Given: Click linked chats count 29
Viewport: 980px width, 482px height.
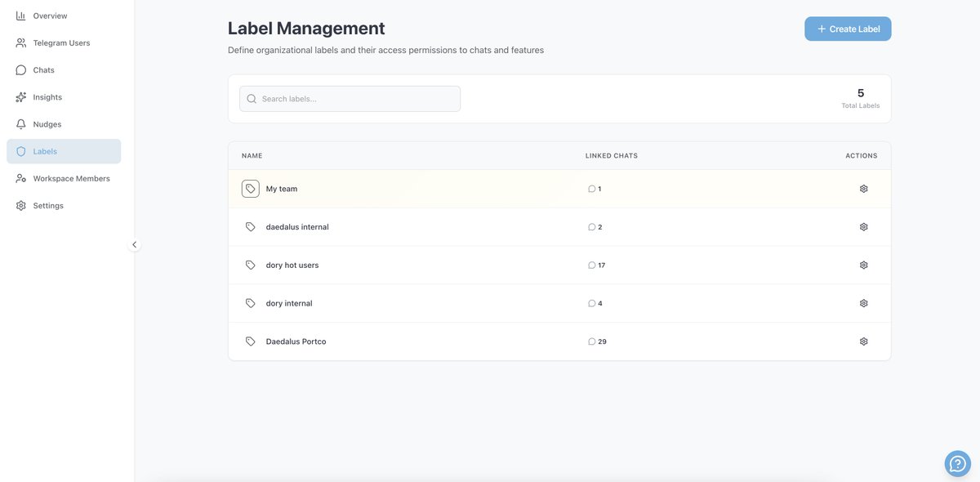Looking at the screenshot, I should pyautogui.click(x=603, y=341).
